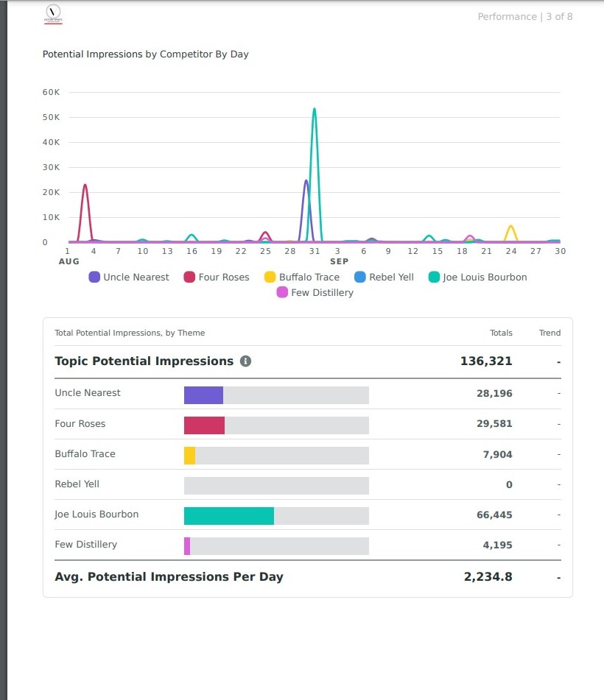Click the Uncle Nearest row label in table

88,393
